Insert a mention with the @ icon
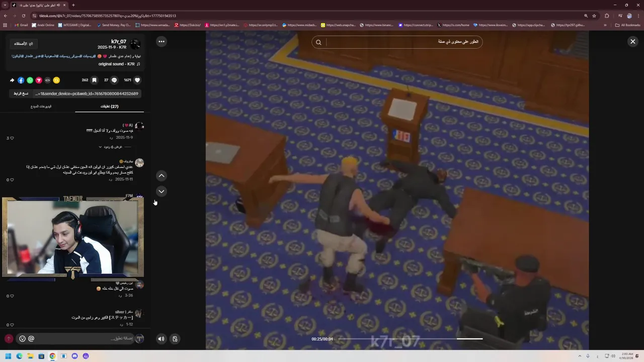This screenshot has height=362, width=644. click(x=31, y=338)
